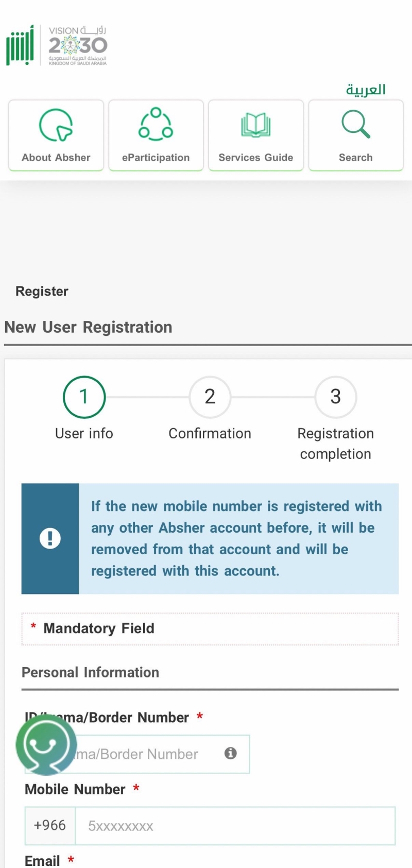This screenshot has height=868, width=412.
Task: Click the alert exclamation icon
Action: [50, 539]
